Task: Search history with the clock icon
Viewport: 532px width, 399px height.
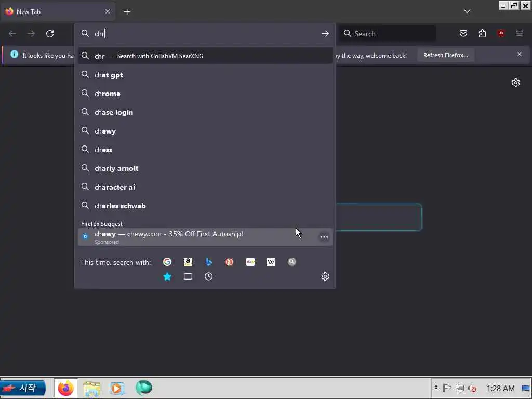Action: click(x=209, y=276)
